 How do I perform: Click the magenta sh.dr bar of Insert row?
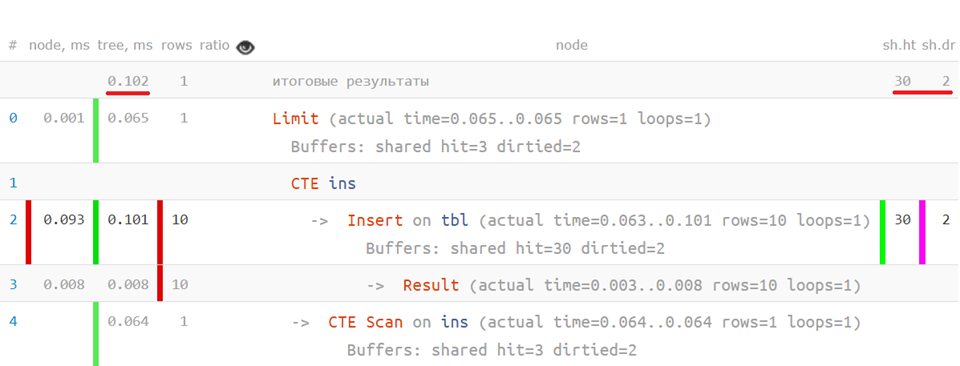pyautogui.click(x=922, y=232)
